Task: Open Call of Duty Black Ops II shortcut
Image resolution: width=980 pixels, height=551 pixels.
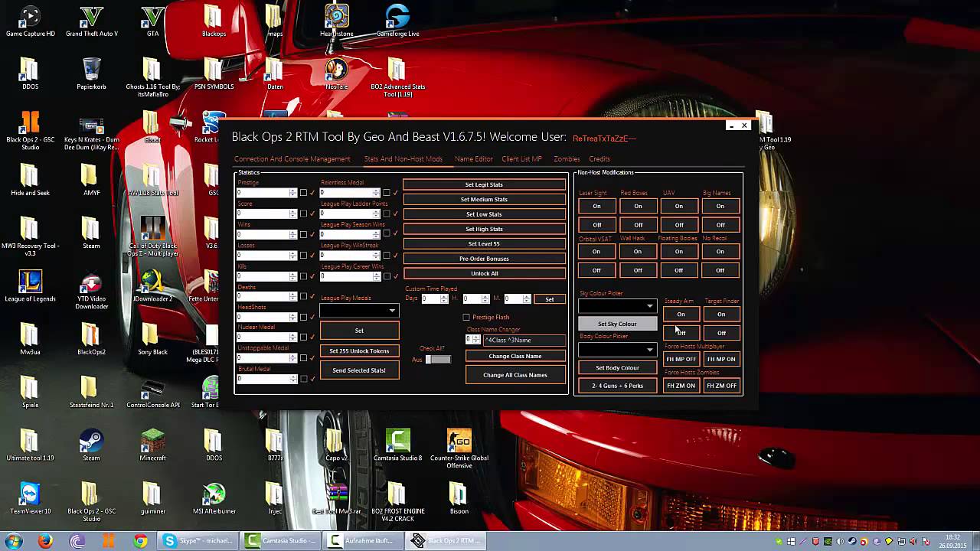Action: click(x=152, y=236)
